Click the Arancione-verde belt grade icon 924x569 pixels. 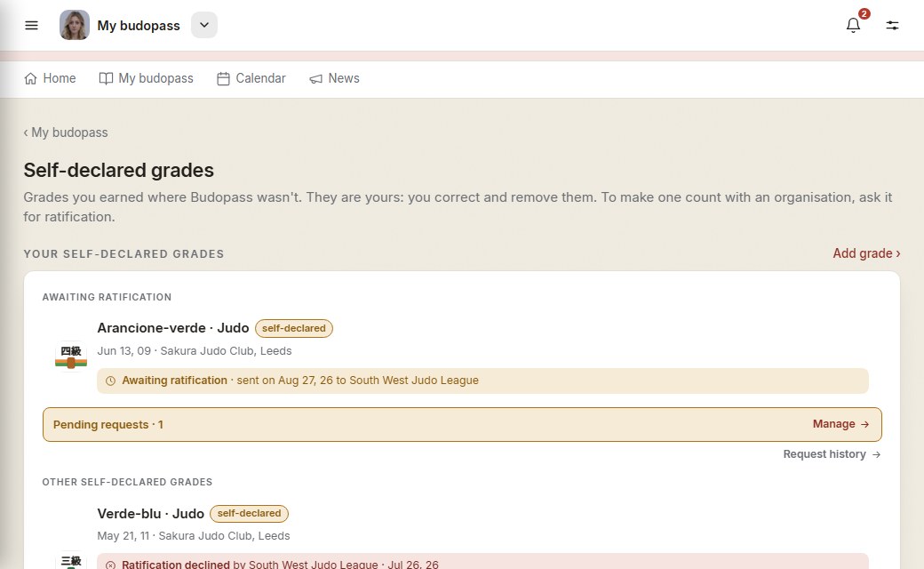tap(71, 357)
